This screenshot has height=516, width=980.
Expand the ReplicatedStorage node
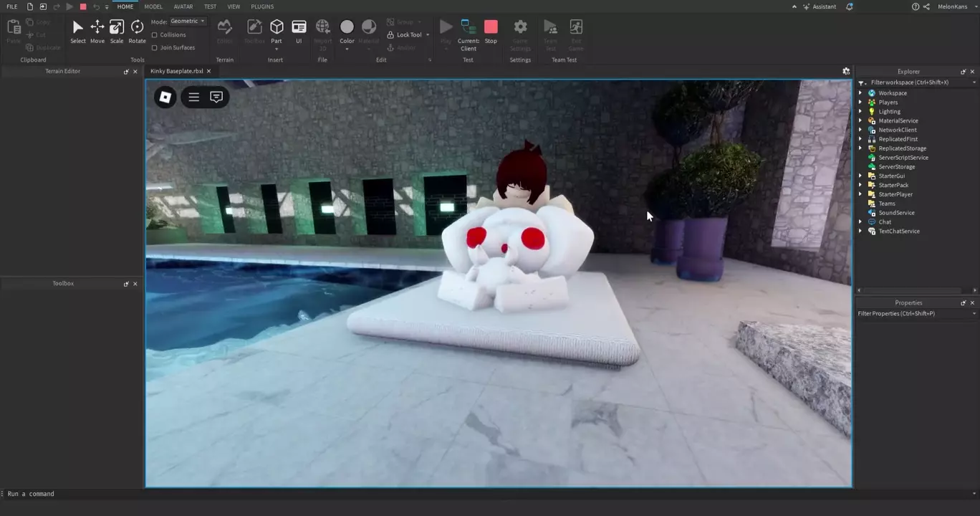[x=860, y=148]
